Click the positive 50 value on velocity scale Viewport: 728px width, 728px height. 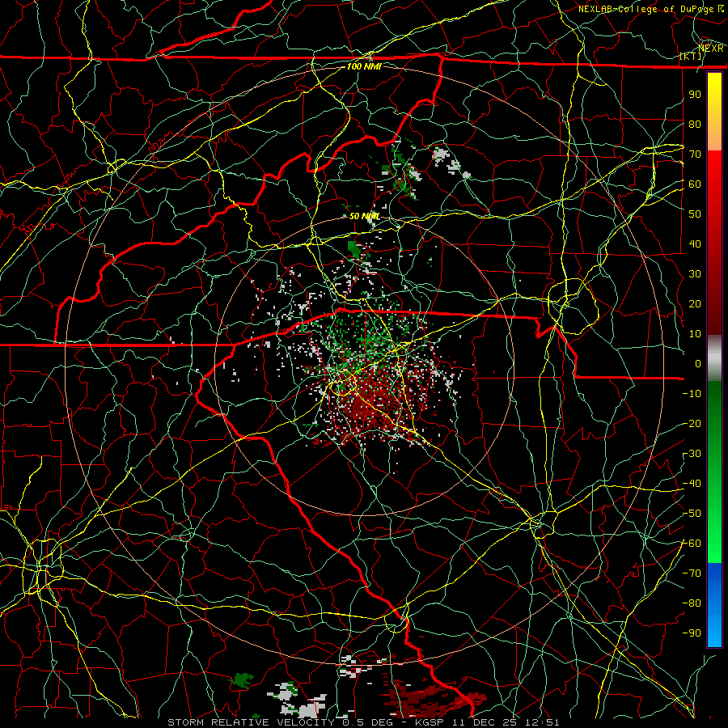click(x=695, y=214)
